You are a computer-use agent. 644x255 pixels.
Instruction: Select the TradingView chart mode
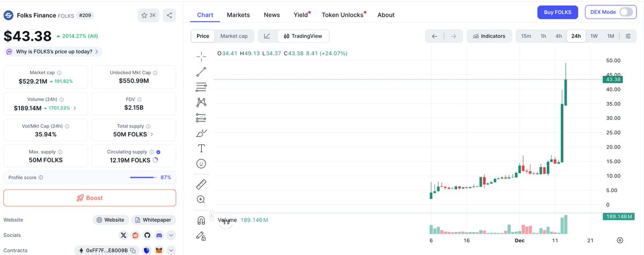pos(303,36)
